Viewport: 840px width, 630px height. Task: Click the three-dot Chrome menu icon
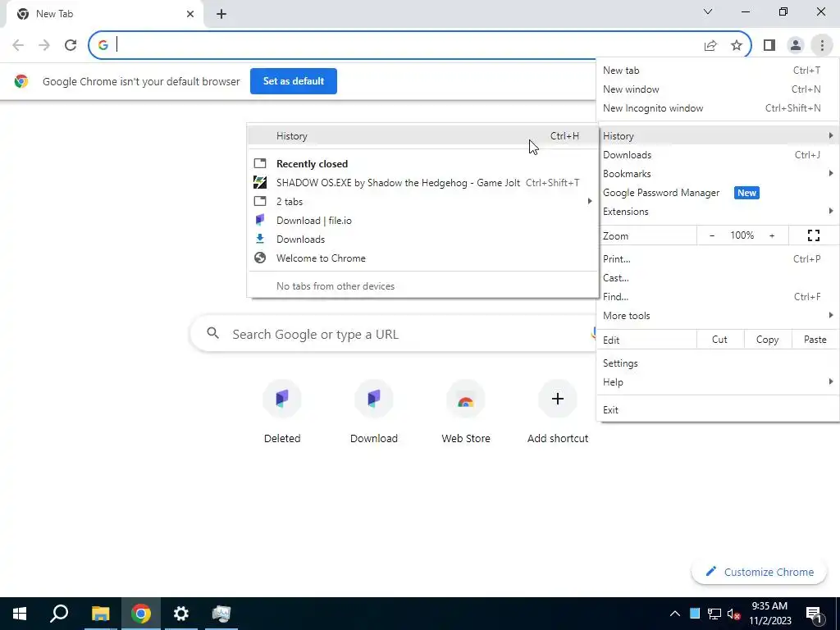pos(822,46)
